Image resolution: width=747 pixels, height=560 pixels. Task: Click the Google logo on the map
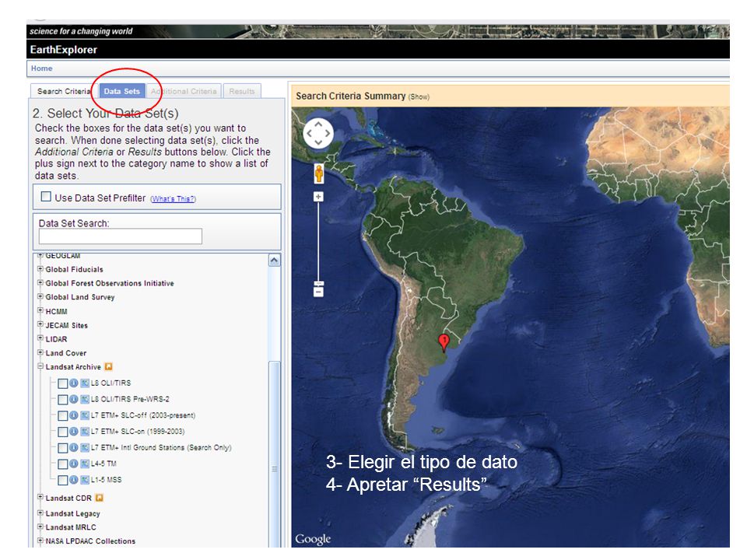pyautogui.click(x=313, y=539)
